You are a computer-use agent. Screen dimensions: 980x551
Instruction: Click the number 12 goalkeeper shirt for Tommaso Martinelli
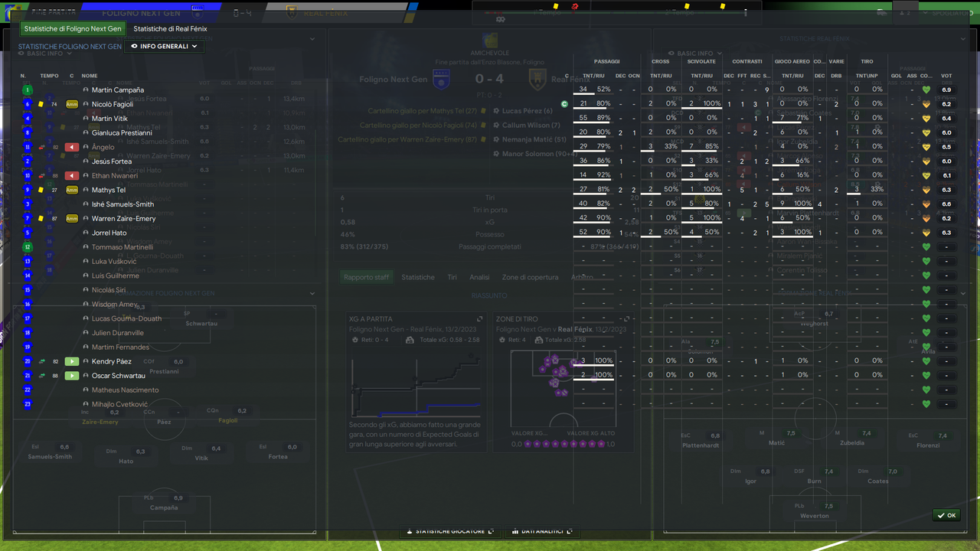(28, 247)
